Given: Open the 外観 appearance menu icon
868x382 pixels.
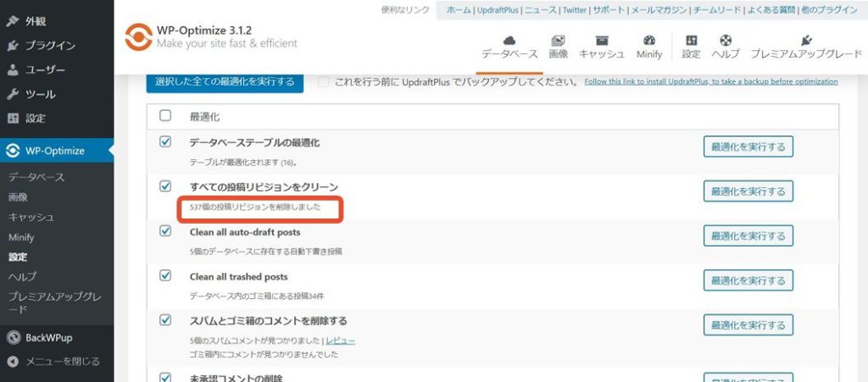Looking at the screenshot, I should (13, 21).
